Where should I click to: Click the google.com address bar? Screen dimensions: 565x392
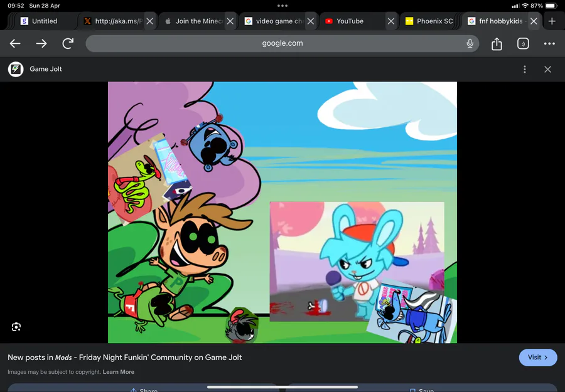(x=282, y=43)
